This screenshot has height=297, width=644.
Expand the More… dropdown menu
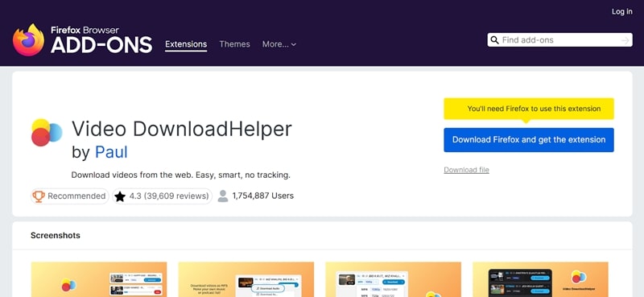coord(279,44)
